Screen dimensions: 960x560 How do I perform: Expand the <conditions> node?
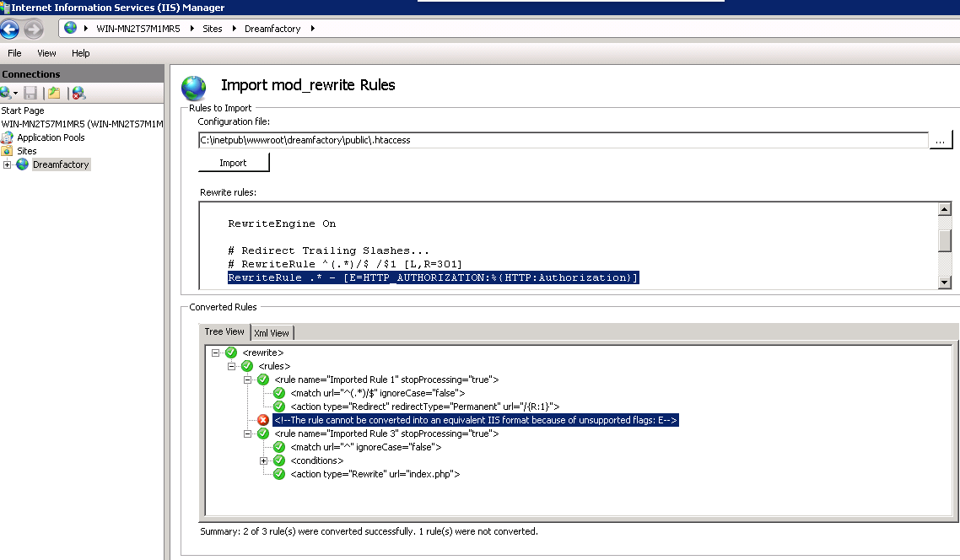[263, 460]
